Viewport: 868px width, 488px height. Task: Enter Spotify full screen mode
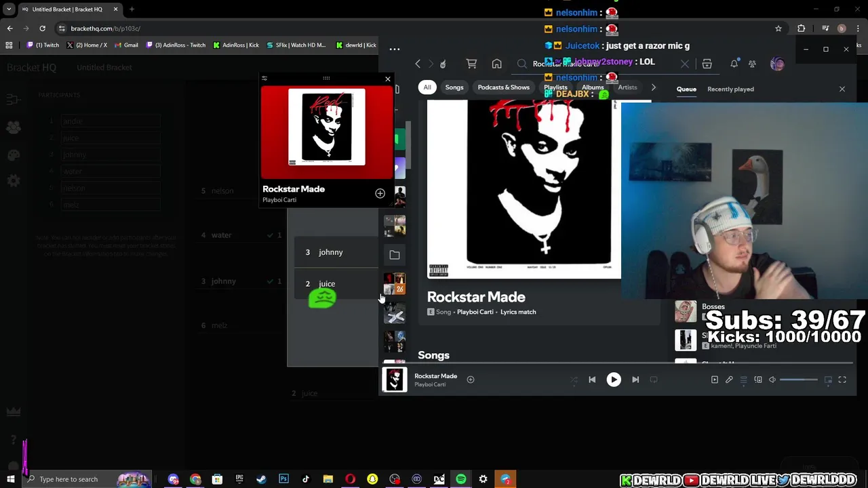(842, 380)
